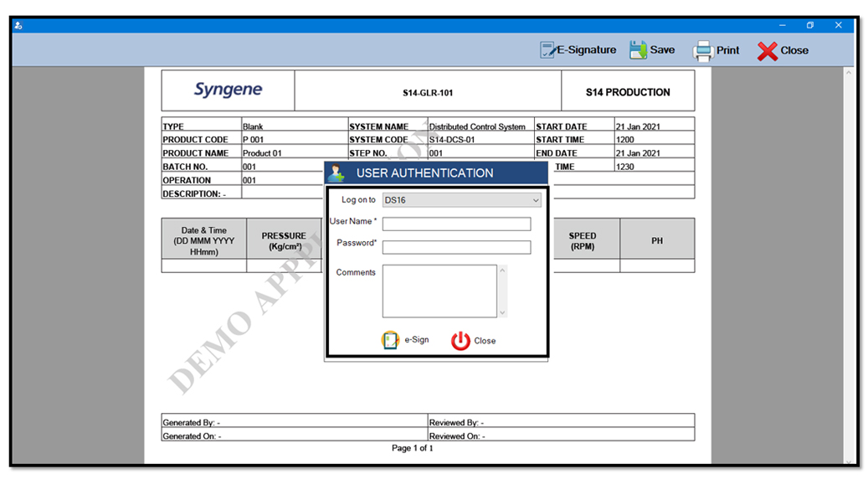Click the end time value 1230

tap(624, 167)
